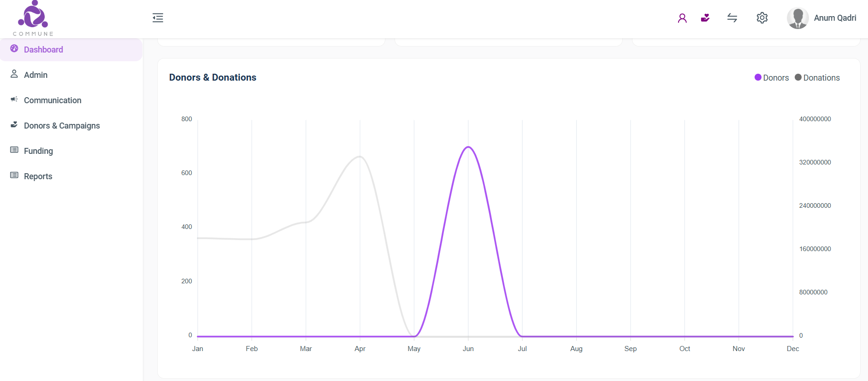Click the swap arrows icon in header
Image resolution: width=868 pixels, height=381 pixels.
(732, 18)
